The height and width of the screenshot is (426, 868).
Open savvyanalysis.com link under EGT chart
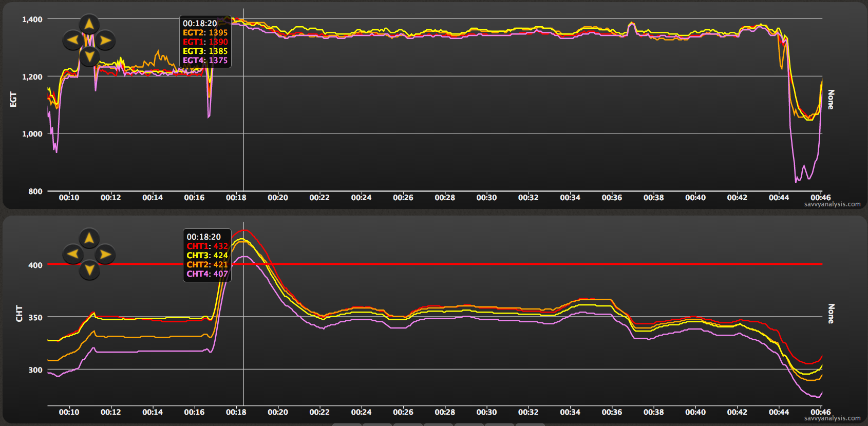click(832, 204)
